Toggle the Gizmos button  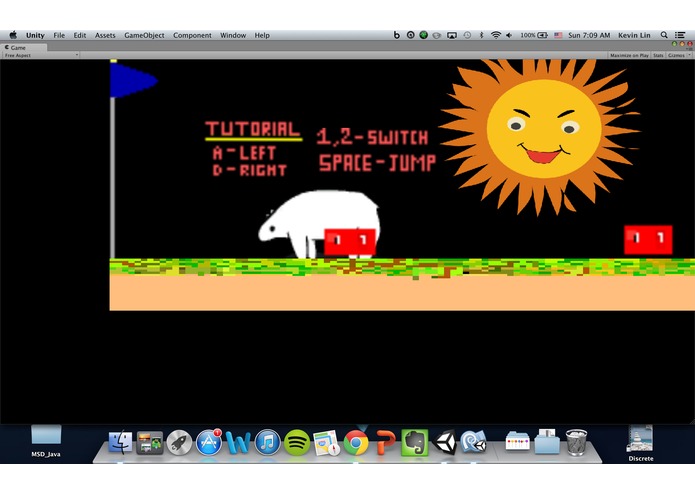(676, 55)
